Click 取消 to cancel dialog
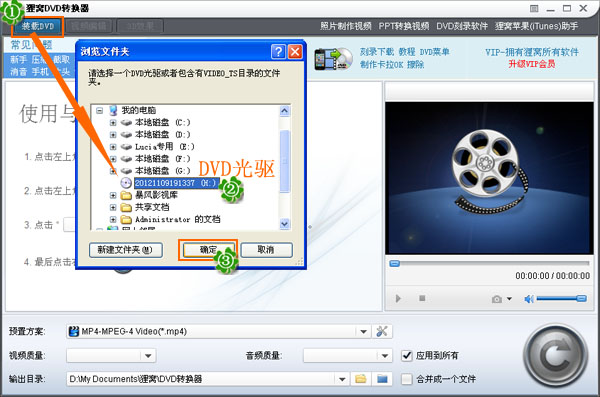This screenshot has width=600, height=397. (x=266, y=250)
